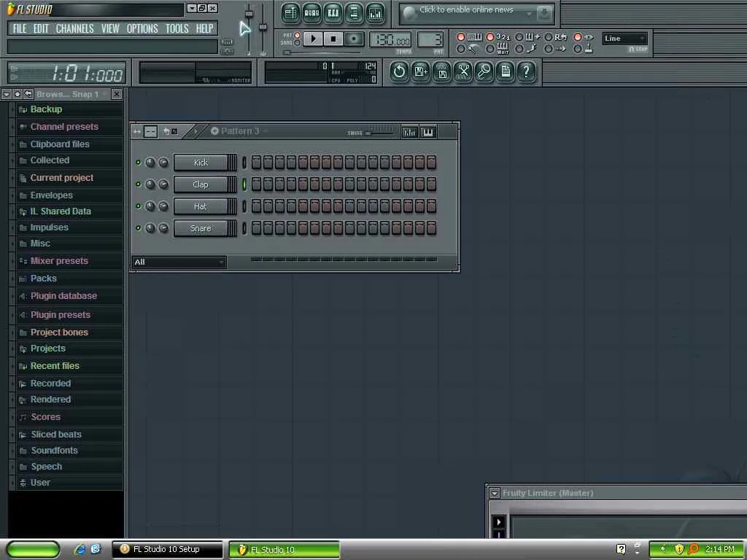The height and width of the screenshot is (560, 747).
Task: Click the swing slider in Pattern window
Action: tap(379, 133)
